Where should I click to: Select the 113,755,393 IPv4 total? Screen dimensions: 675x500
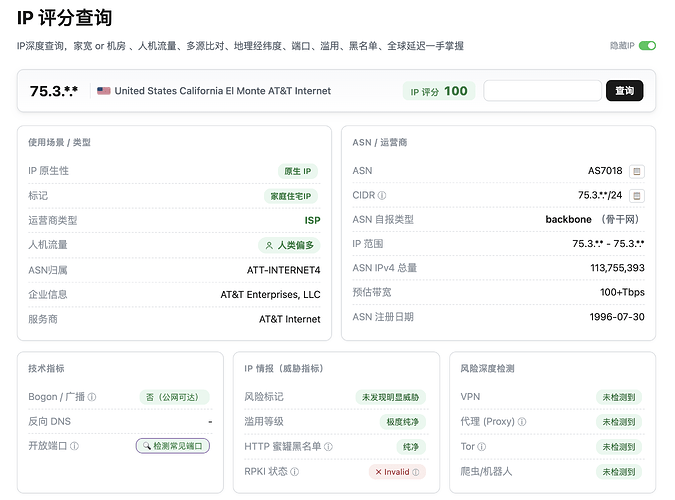[617, 268]
